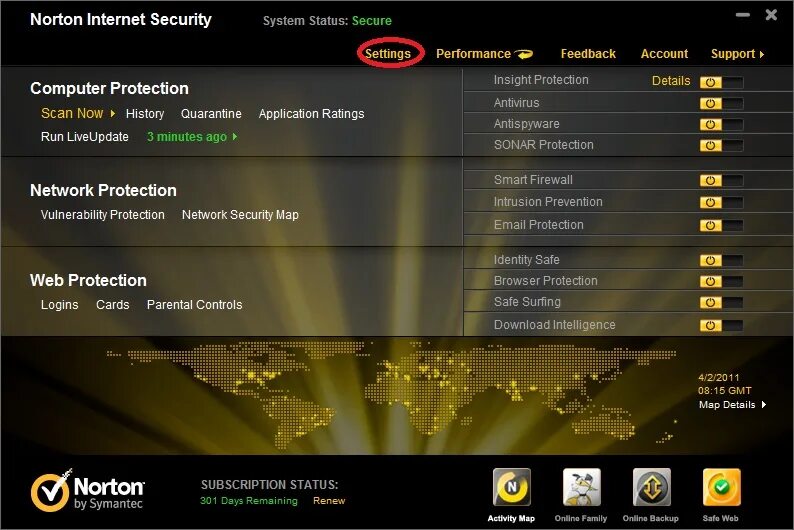Screen dimensions: 794x530
Task: Toggle Safe Surfing switch
Action: [721, 303]
